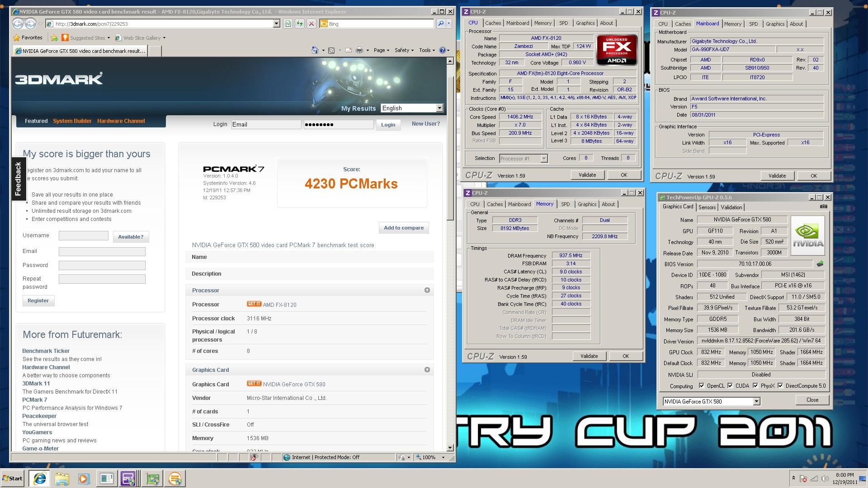Click the Internet Explorer forward arrow
This screenshot has height=488, width=868.
[30, 23]
